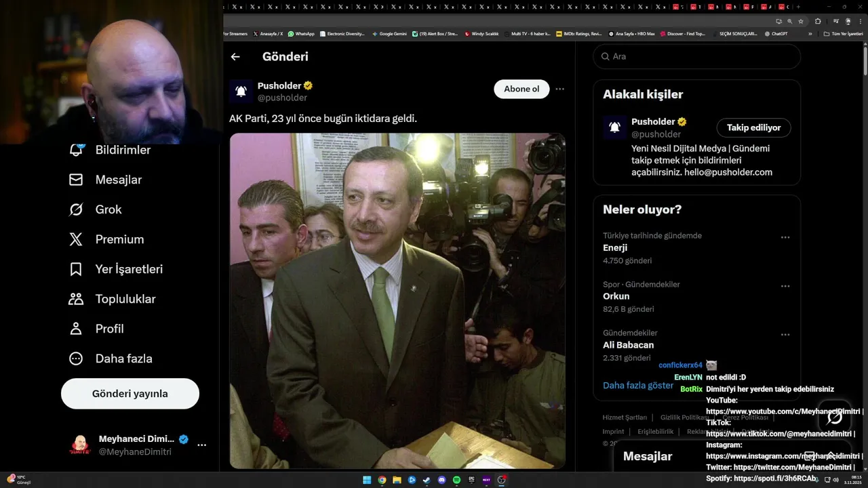Go back using the arrow beside Gönderi
This screenshot has height=488, width=868.
click(x=235, y=57)
